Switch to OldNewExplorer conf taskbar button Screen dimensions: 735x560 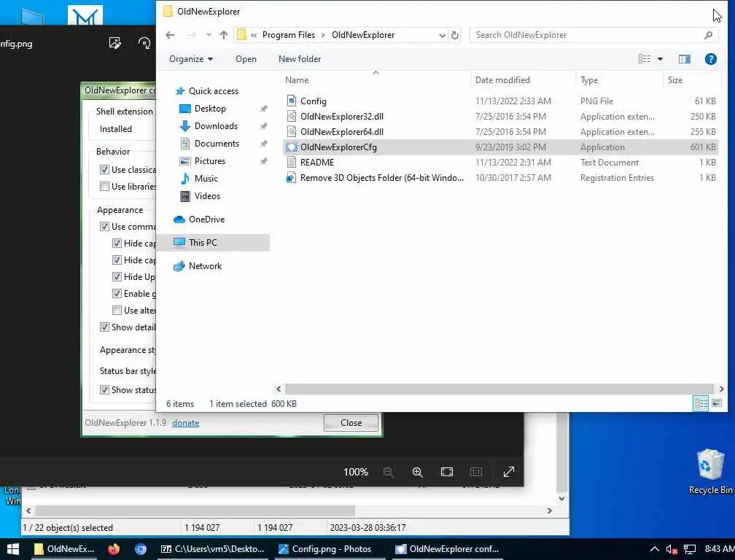447,549
